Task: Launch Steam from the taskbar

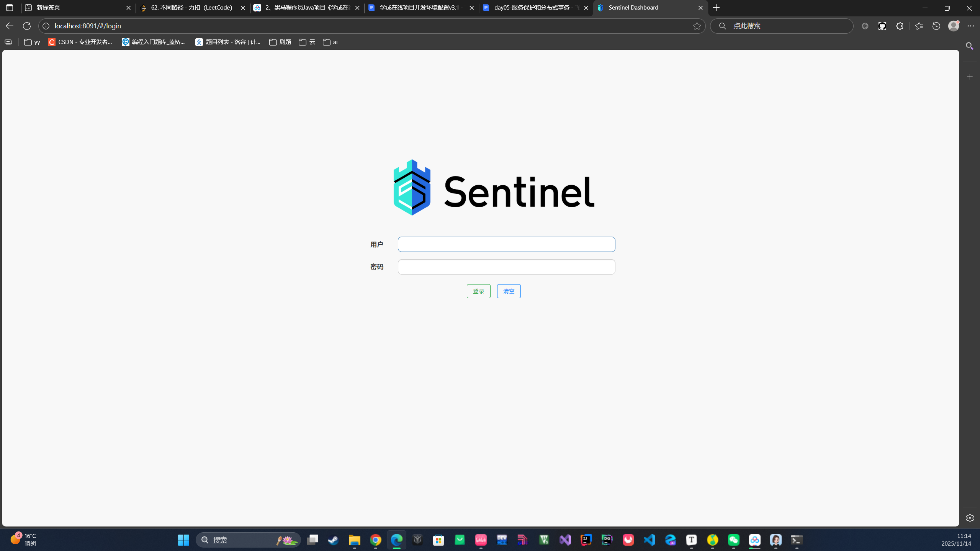Action: click(x=332, y=540)
